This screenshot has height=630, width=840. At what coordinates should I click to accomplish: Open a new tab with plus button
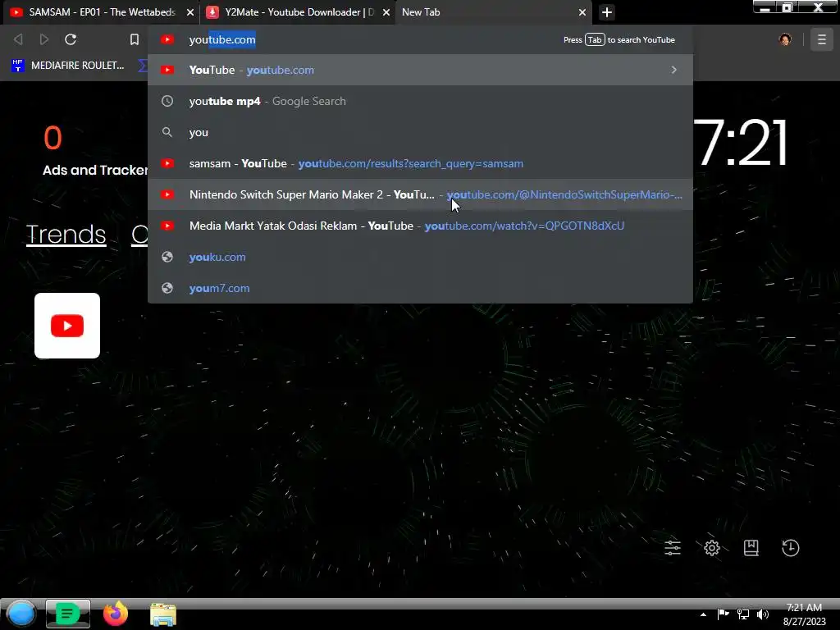(x=606, y=12)
